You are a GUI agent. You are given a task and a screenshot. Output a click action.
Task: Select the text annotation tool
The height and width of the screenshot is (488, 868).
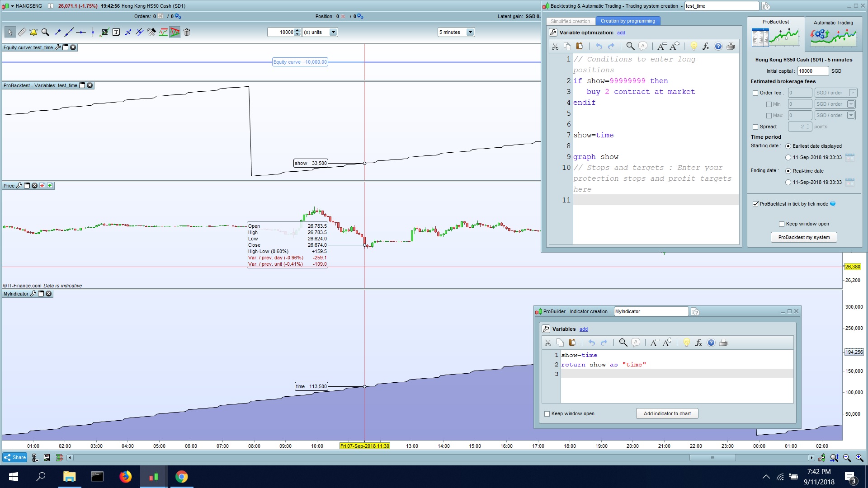click(116, 32)
